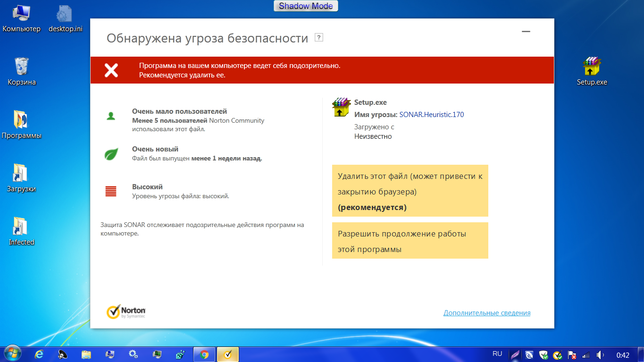Image resolution: width=644 pixels, height=362 pixels.
Task: Select the Setup.exe icon on the desktop
Action: 592,72
